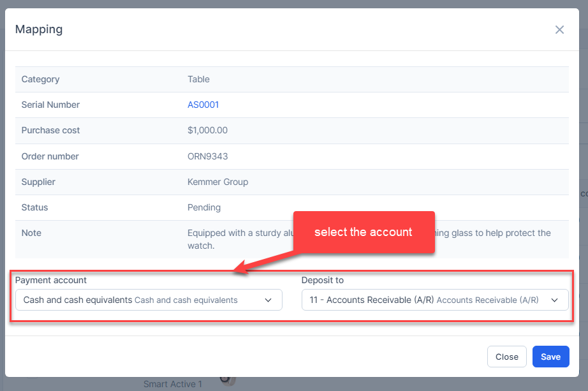The height and width of the screenshot is (391, 588).
Task: Click the round icon beside Smart Active 1
Action: [x=228, y=380]
